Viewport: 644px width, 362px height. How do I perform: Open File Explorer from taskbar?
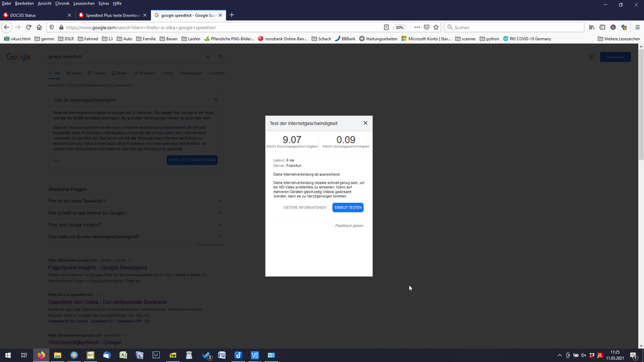(57, 356)
